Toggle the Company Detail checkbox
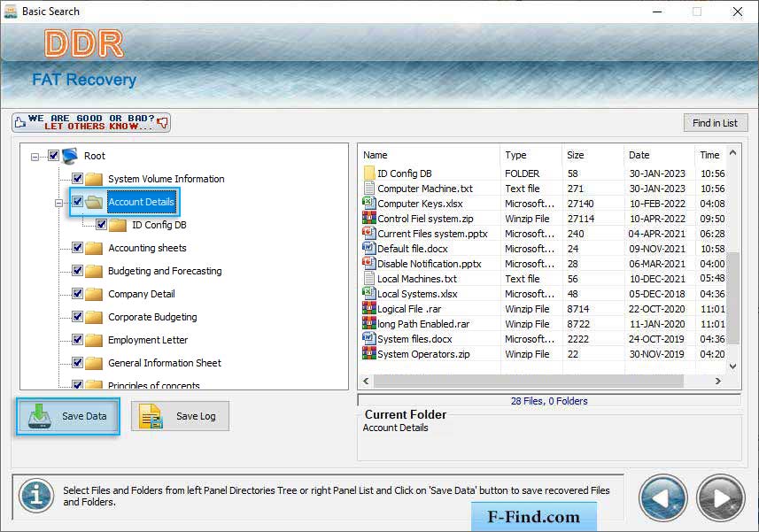Screen dimensions: 759x532 (77, 294)
